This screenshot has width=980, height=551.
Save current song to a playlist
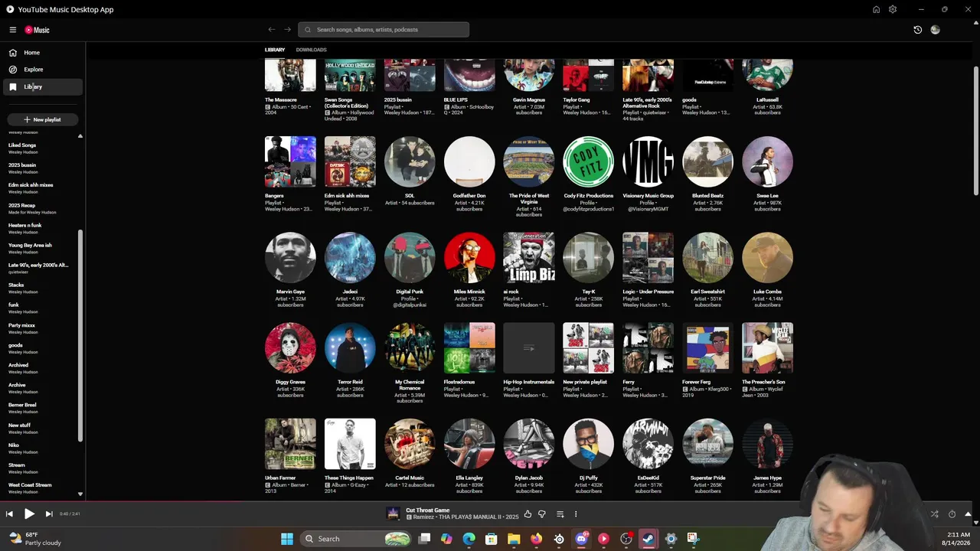560,514
